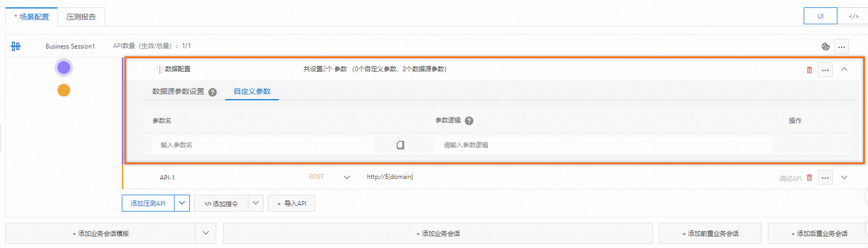Click help icon next to 数据源参数设置
The image size is (868, 248).
point(213,92)
